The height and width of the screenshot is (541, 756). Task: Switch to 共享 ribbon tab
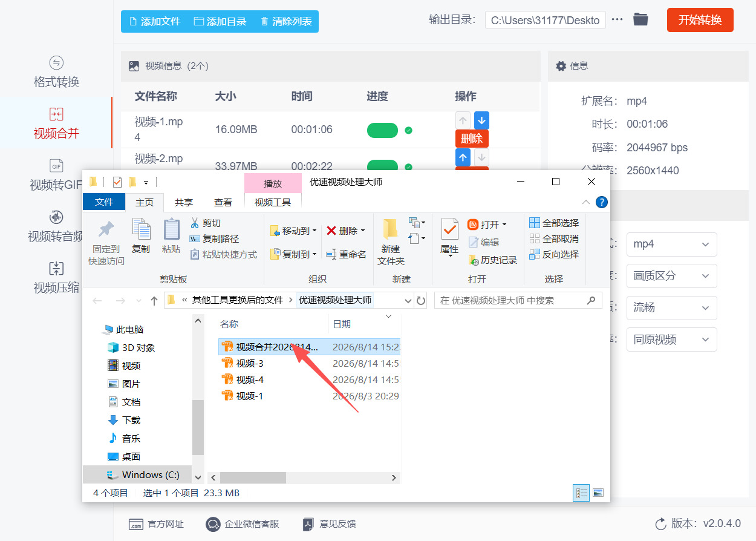[184, 202]
